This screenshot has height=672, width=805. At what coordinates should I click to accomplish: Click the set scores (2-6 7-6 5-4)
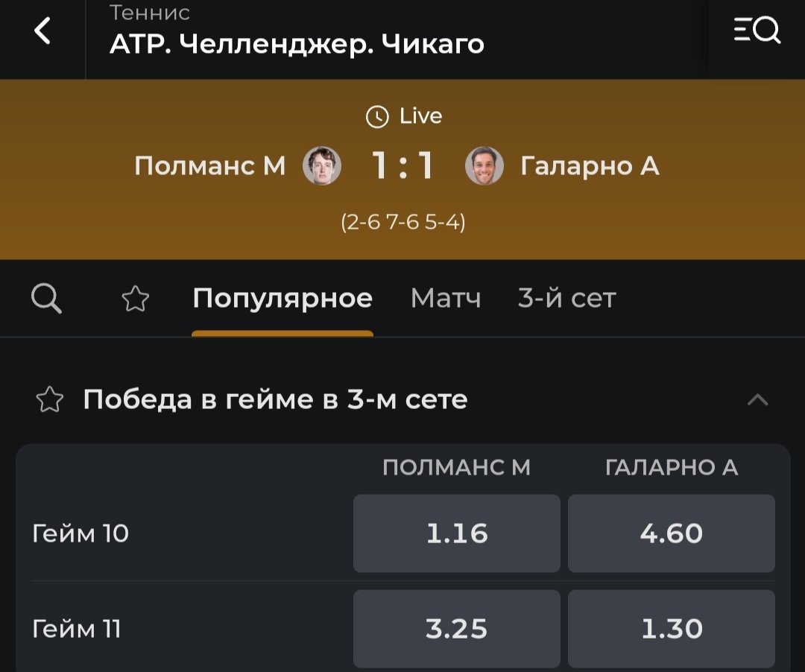point(403,223)
